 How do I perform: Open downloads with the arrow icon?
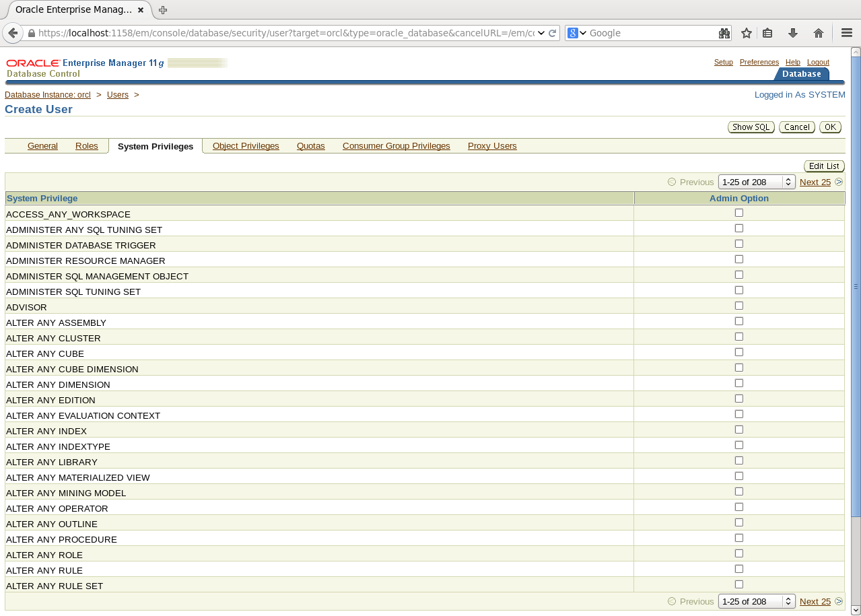click(x=792, y=33)
